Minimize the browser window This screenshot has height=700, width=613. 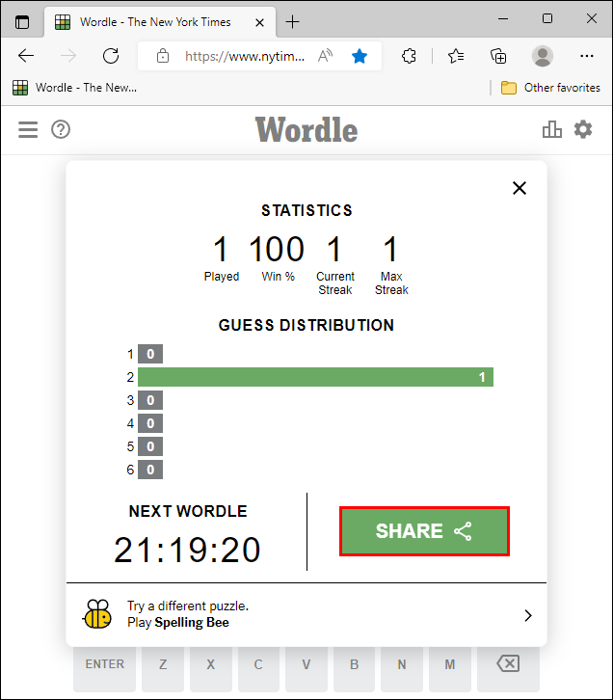[x=503, y=18]
